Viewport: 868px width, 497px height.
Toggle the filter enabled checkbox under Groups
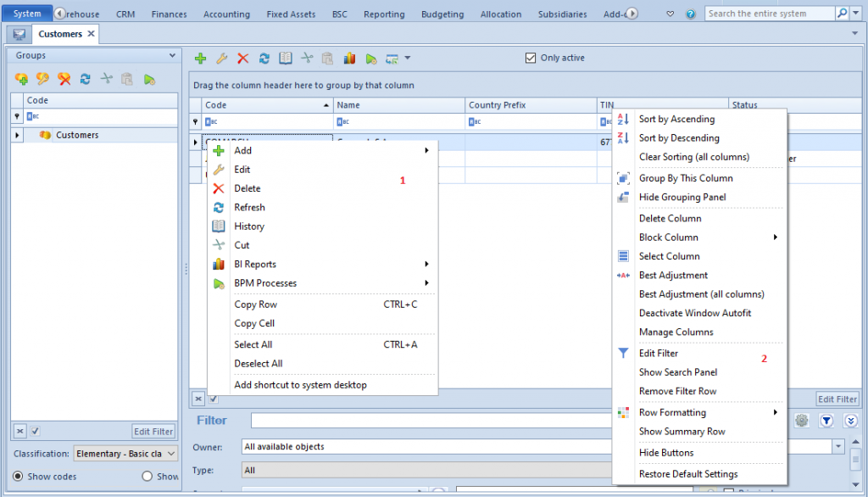35,431
